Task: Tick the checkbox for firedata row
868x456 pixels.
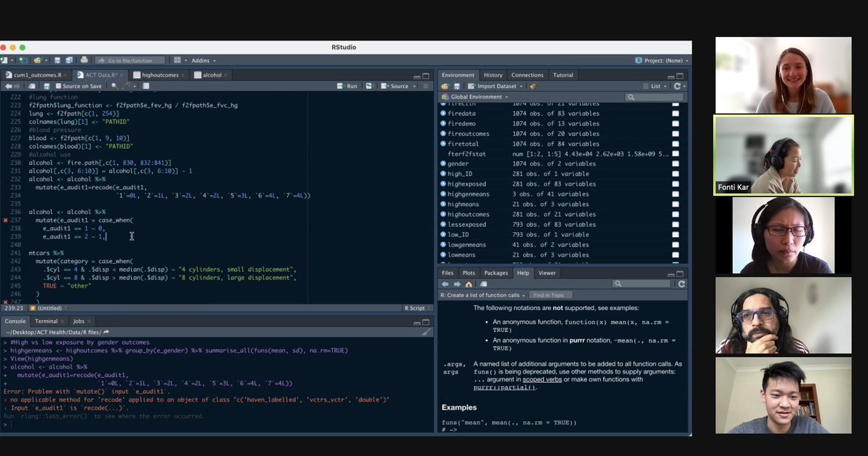Action: 676,113
